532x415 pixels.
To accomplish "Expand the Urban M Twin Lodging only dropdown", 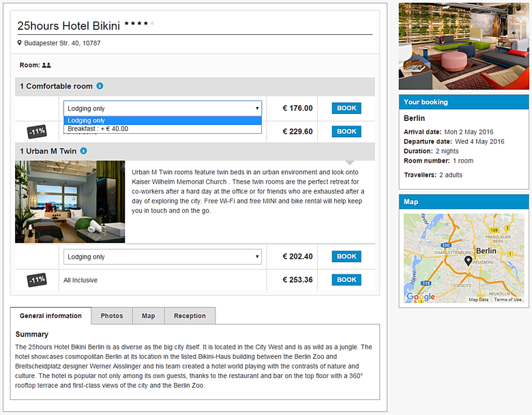I will [x=162, y=257].
